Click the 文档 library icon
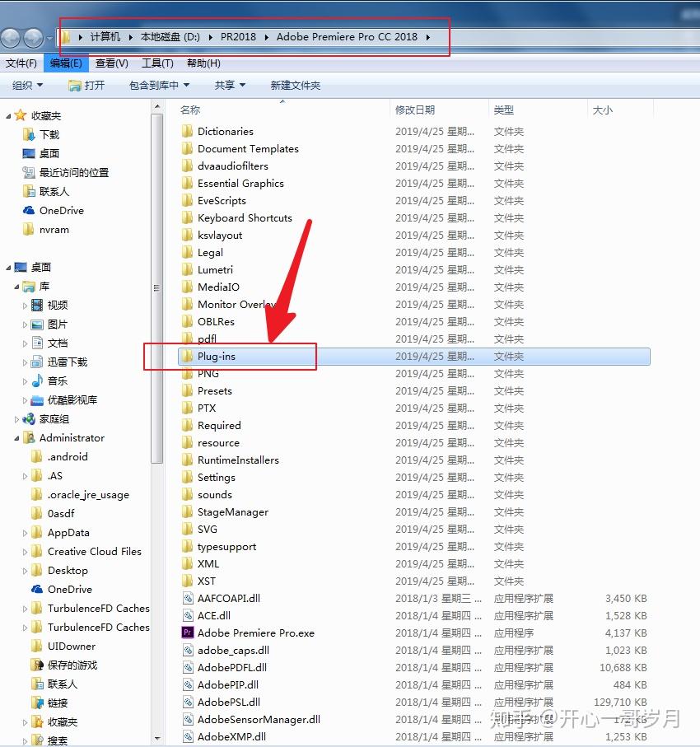 click(x=37, y=343)
